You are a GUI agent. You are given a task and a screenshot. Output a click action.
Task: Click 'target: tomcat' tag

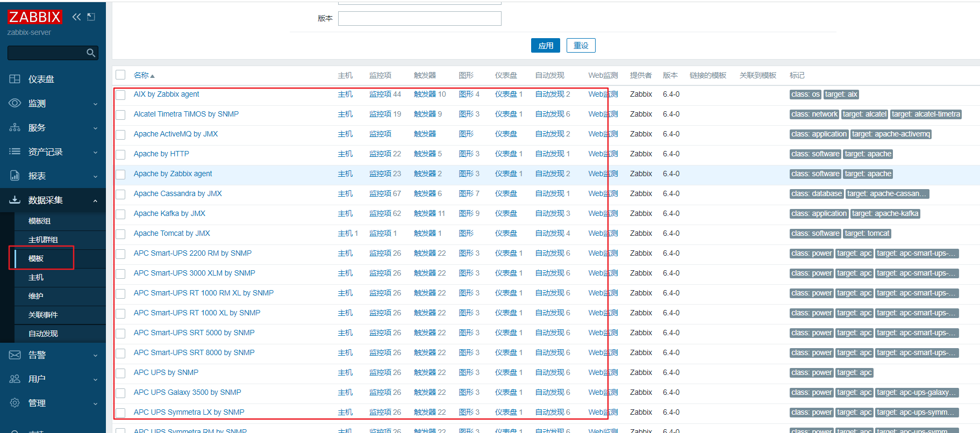pos(867,234)
